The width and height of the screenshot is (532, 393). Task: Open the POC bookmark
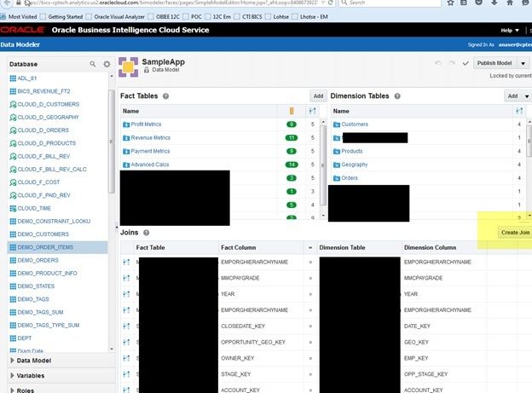tap(193, 17)
